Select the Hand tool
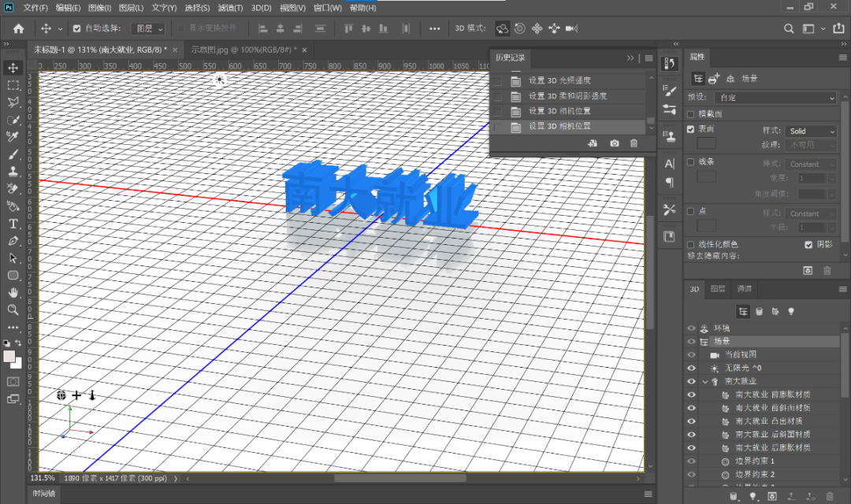The width and height of the screenshot is (851, 504). pyautogui.click(x=13, y=293)
